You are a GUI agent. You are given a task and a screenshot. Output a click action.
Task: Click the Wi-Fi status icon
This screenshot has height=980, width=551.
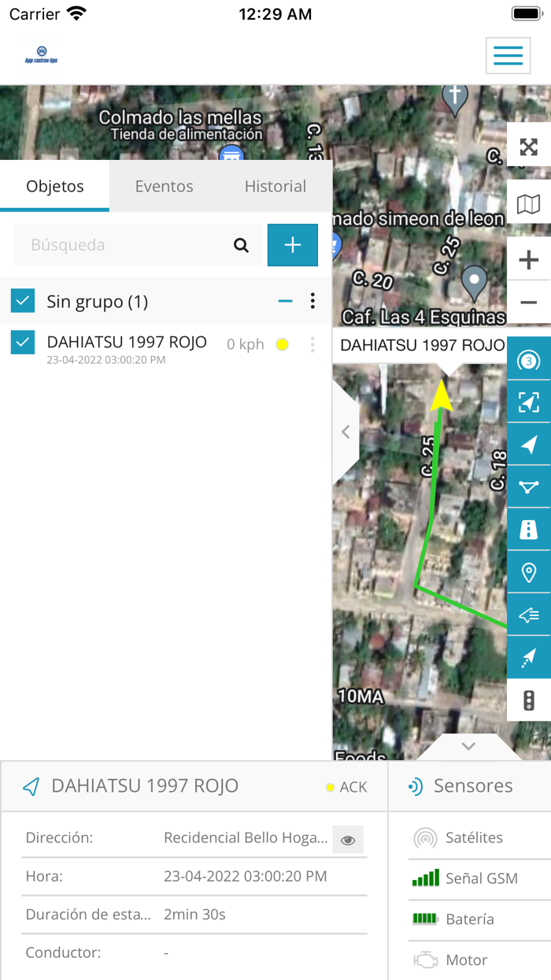coord(76,13)
